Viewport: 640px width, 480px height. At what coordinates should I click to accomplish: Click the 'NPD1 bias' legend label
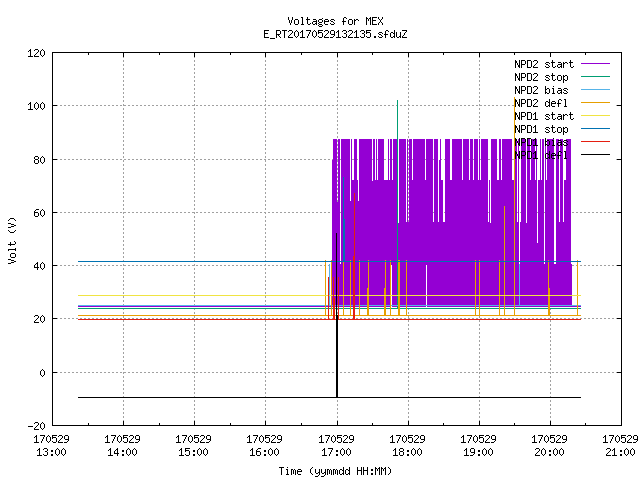click(541, 142)
